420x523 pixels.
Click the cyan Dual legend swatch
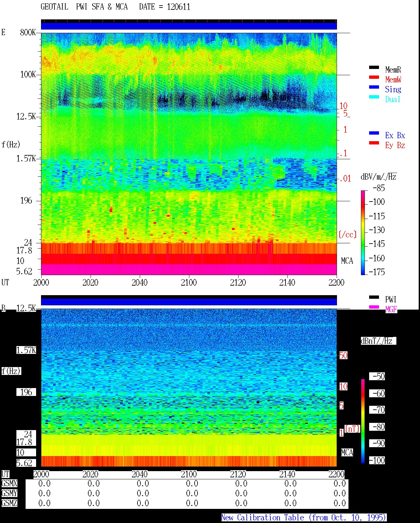(374, 97)
